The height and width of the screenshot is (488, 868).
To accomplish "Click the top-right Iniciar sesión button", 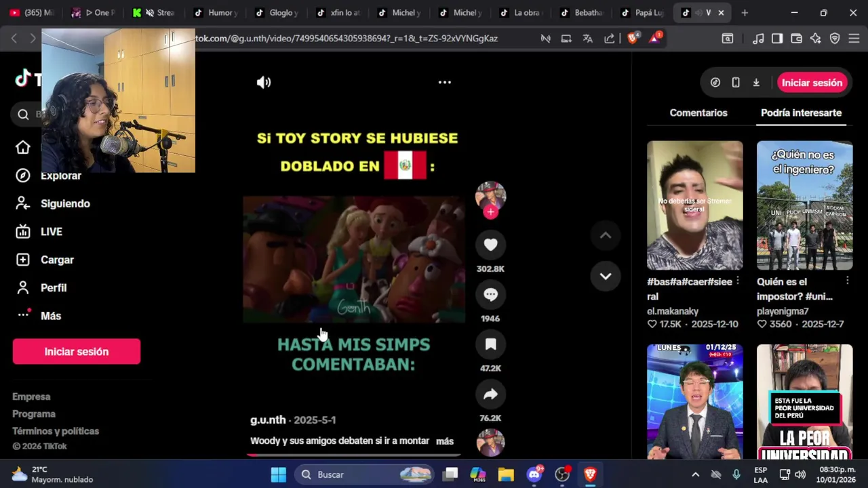I will (x=812, y=83).
